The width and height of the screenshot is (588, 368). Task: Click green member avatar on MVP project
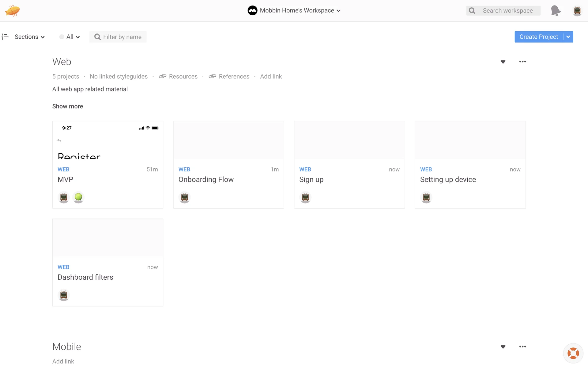coord(78,197)
